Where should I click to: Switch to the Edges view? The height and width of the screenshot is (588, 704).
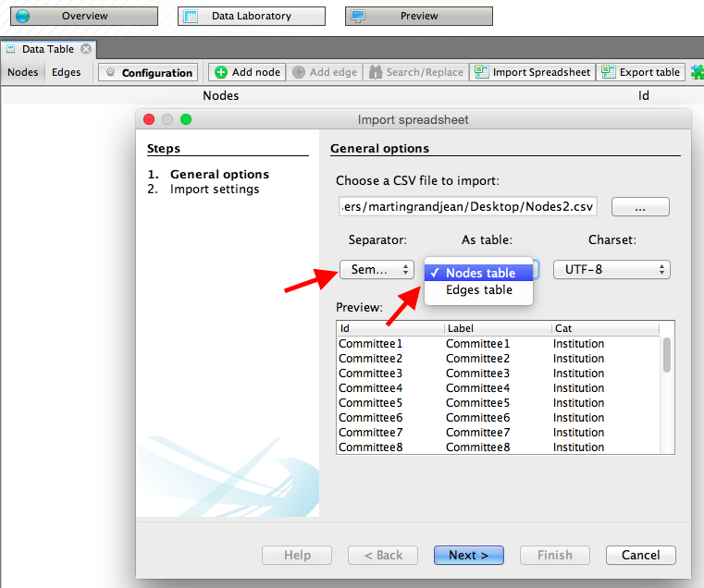66,72
